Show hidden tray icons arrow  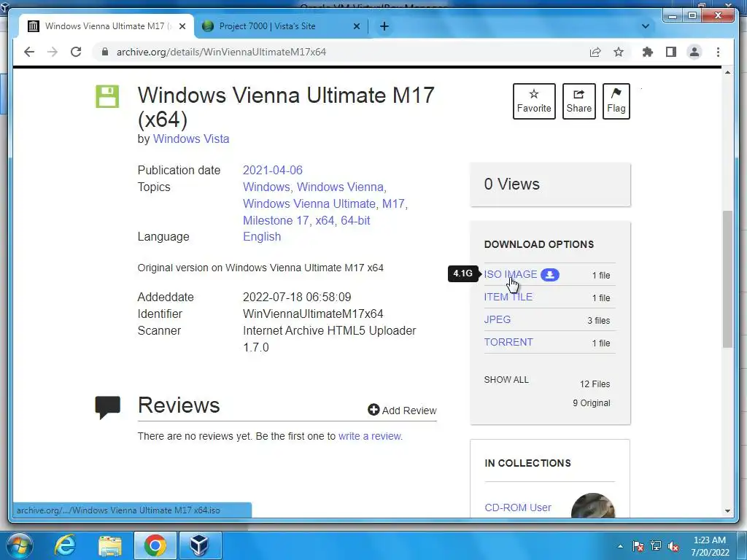620,546
